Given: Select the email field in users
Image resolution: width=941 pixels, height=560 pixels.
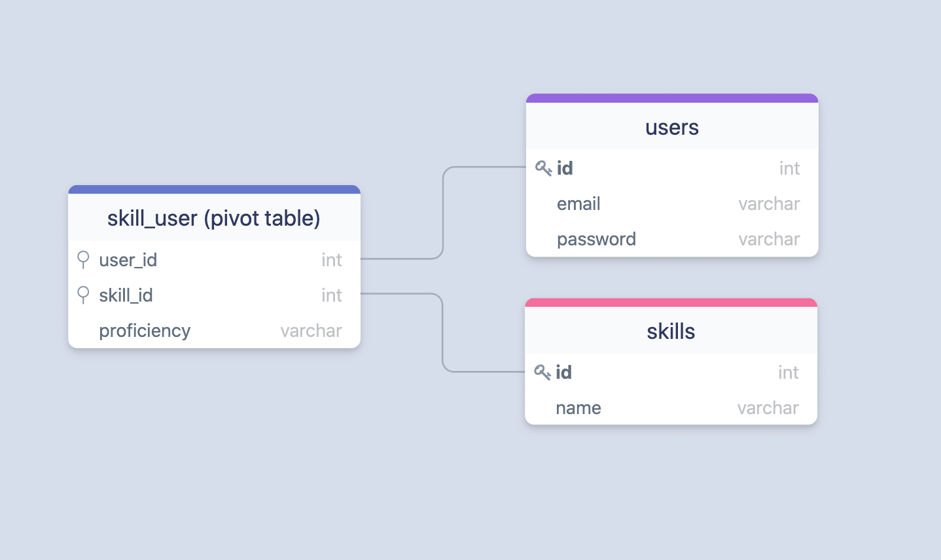Looking at the screenshot, I should point(578,204).
